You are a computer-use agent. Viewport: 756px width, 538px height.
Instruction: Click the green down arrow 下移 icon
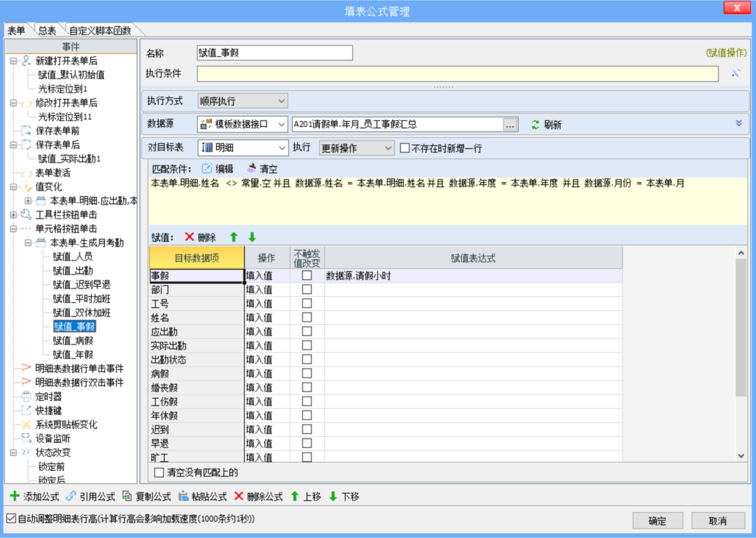point(332,496)
